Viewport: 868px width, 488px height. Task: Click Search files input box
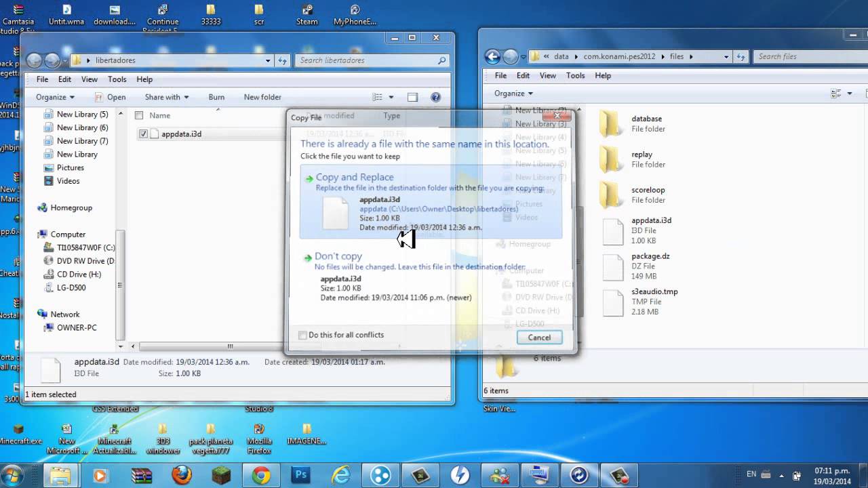pos(811,57)
